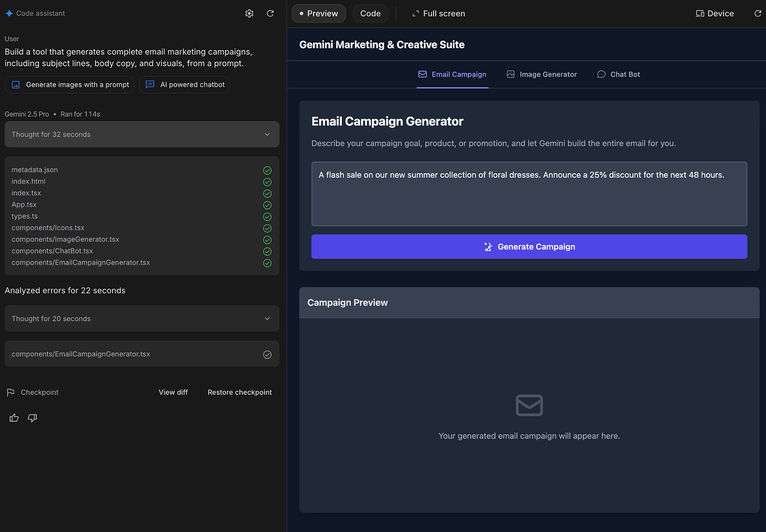Screen dimensions: 766x532
Task: Click the index.html file name
Action: 28,181
